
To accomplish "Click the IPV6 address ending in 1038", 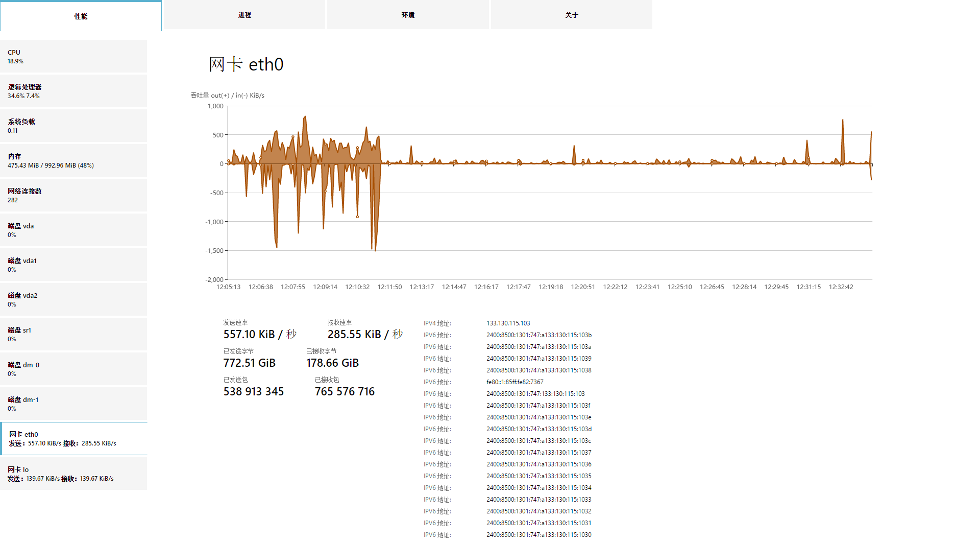I will pyautogui.click(x=539, y=370).
